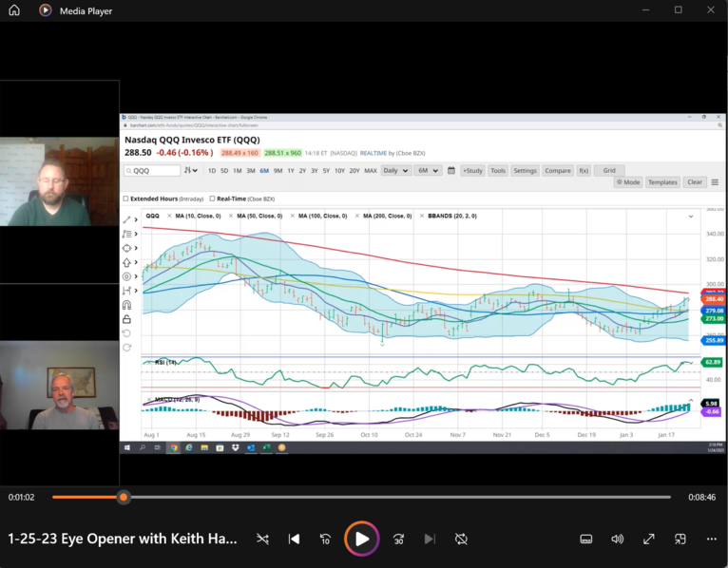
Task: Click the Compare button
Action: click(x=558, y=170)
